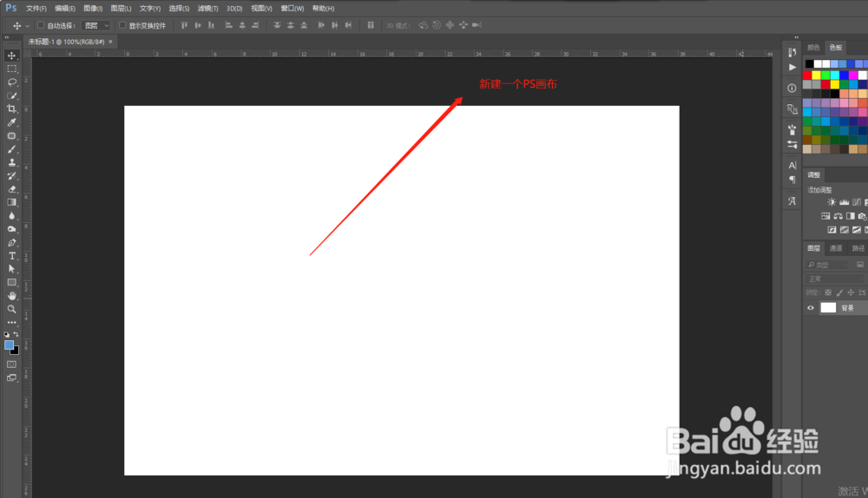Select the Spot Healing Brush tool
Viewport: 868px width, 498px height.
click(x=11, y=135)
